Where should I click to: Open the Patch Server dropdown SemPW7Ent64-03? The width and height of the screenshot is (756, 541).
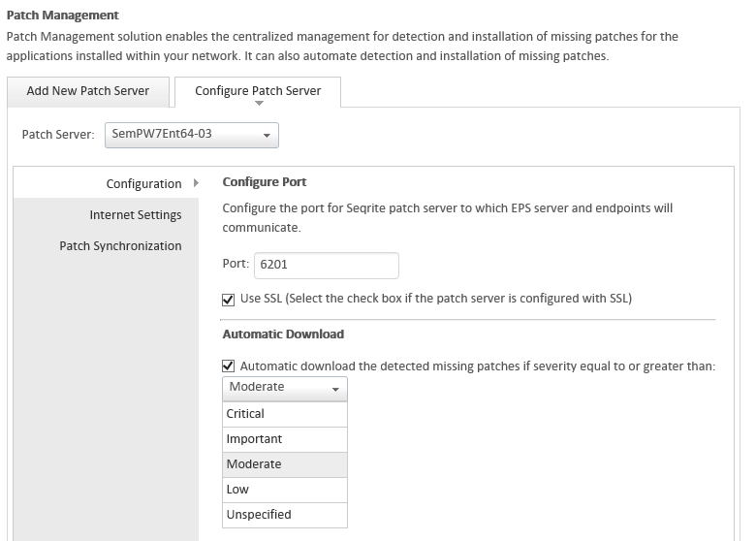click(x=191, y=135)
